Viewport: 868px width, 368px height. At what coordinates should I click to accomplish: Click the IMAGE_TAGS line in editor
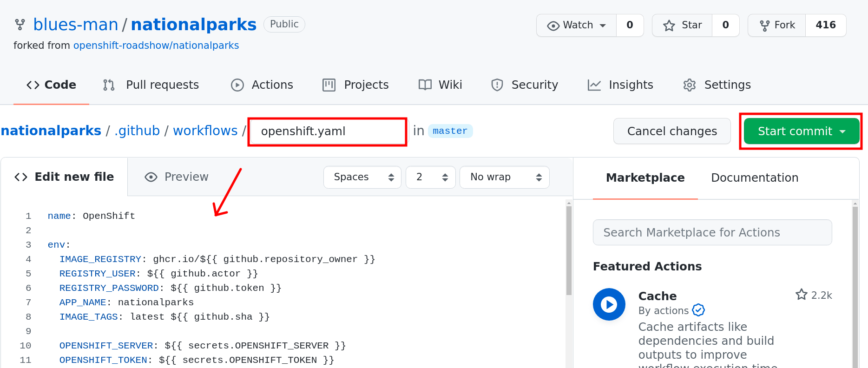[164, 317]
